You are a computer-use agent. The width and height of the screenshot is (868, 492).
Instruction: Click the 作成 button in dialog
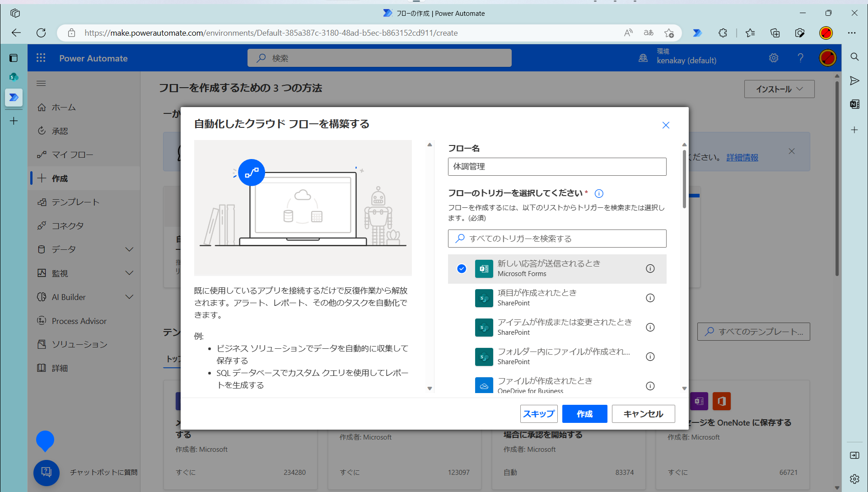[584, 414]
